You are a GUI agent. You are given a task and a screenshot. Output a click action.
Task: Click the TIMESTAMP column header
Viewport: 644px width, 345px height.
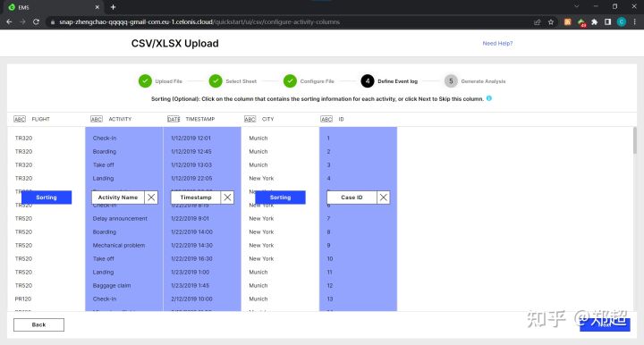(200, 119)
